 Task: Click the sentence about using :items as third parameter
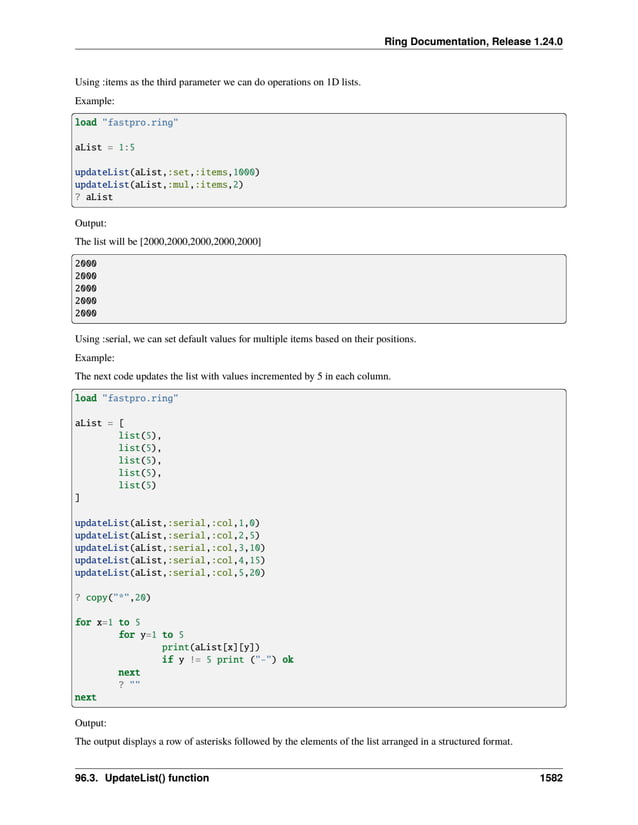pos(217,82)
